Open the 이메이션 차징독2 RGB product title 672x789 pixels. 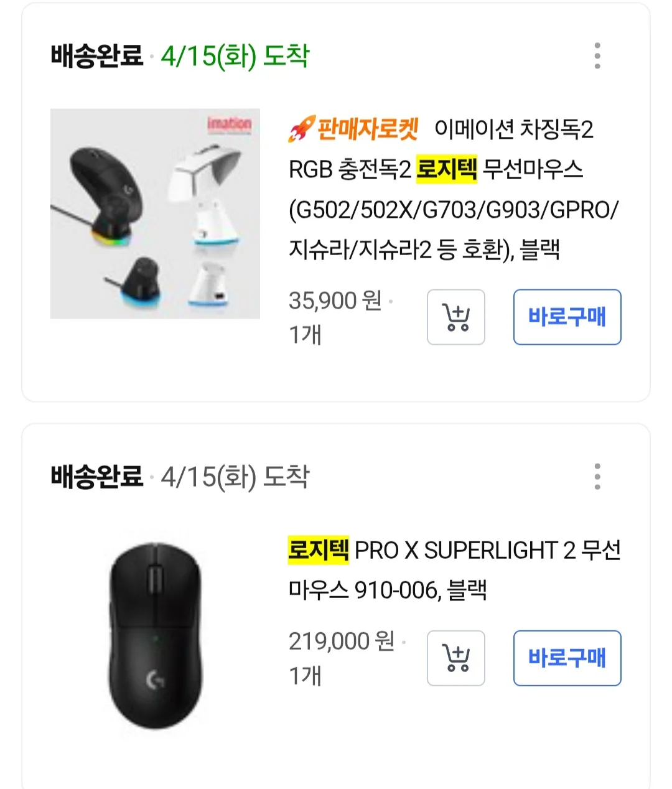tap(454, 189)
